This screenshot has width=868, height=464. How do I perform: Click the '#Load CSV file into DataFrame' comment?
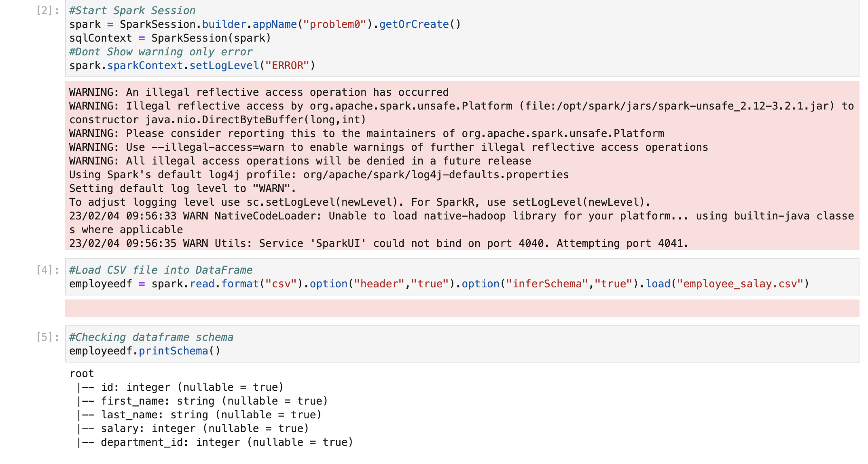(x=161, y=270)
